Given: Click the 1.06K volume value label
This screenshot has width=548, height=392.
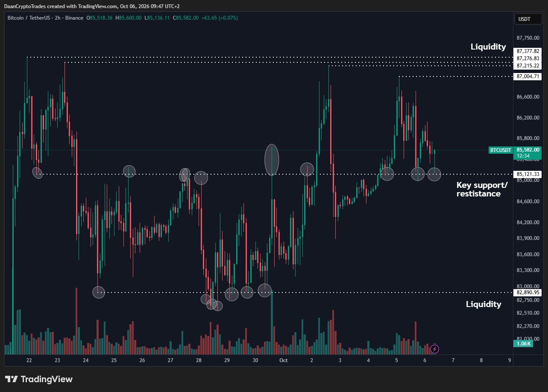Looking at the screenshot, I should (x=523, y=344).
